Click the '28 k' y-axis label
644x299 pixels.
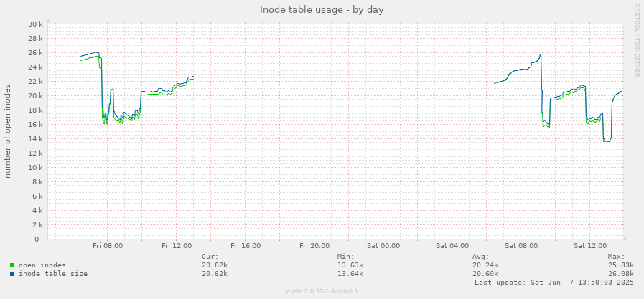[35, 39]
